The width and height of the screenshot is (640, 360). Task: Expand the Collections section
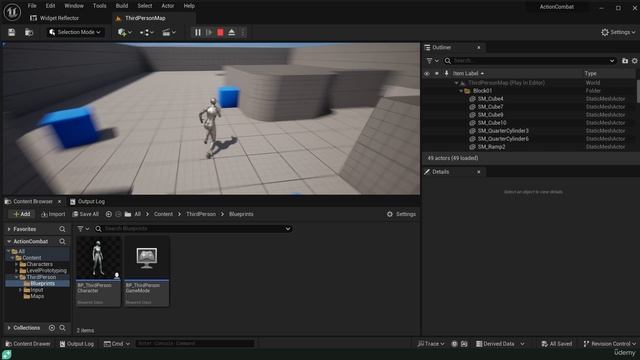9,328
